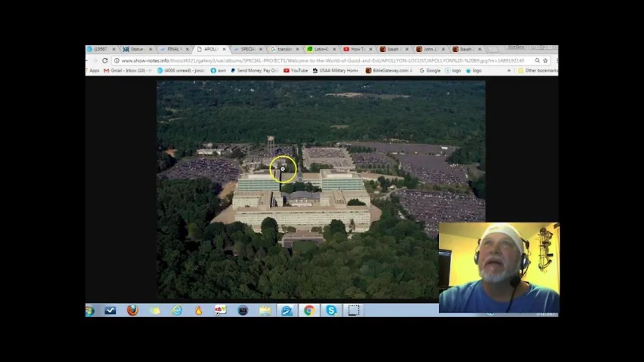Close the Statue tab
The height and width of the screenshot is (362, 644).
point(150,49)
